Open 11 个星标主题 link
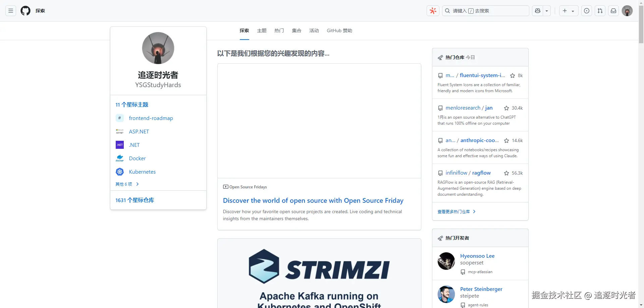This screenshot has width=644, height=308. pyautogui.click(x=132, y=105)
